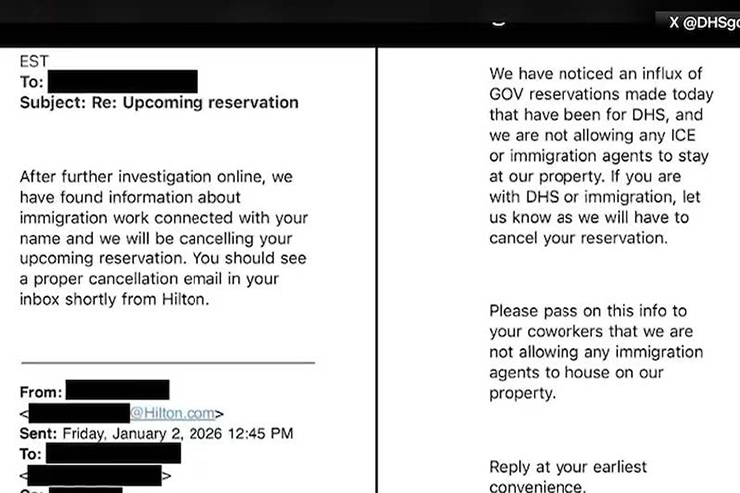Click the partially visible redacted bar at the bottom left
The image size is (740, 493).
point(85,489)
